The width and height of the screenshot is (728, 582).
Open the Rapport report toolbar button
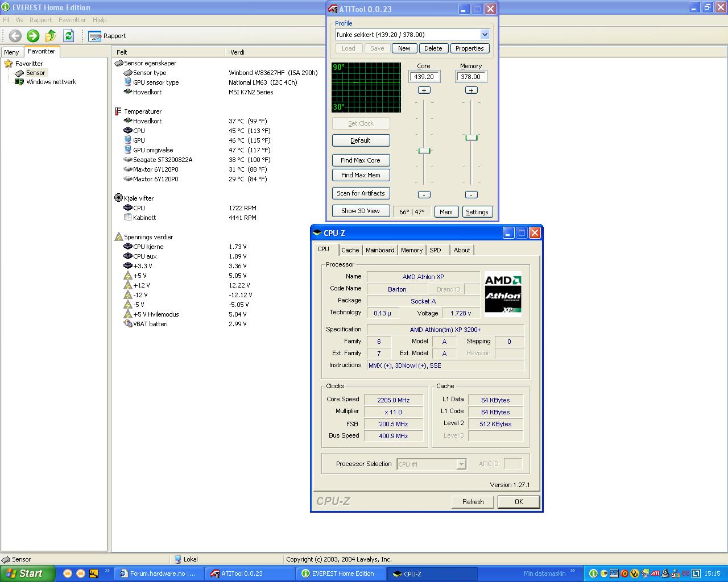point(107,36)
